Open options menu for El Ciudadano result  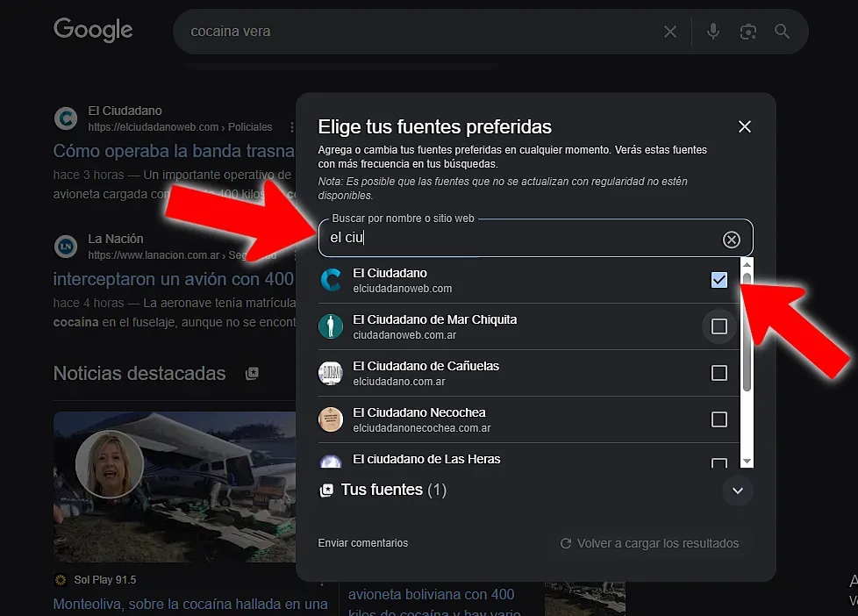tap(291, 127)
